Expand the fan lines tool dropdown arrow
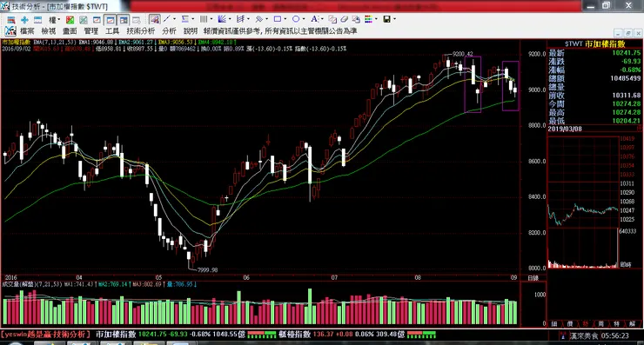 [x=230, y=19]
